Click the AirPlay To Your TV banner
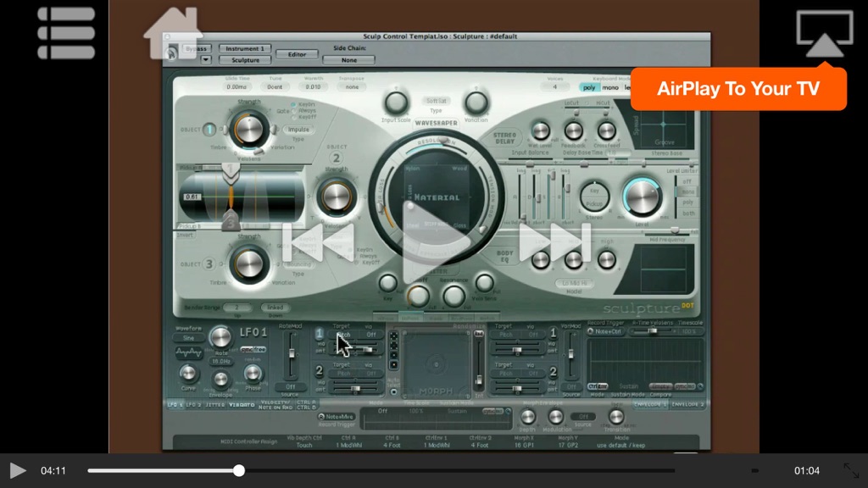The image size is (868, 488). 738,88
